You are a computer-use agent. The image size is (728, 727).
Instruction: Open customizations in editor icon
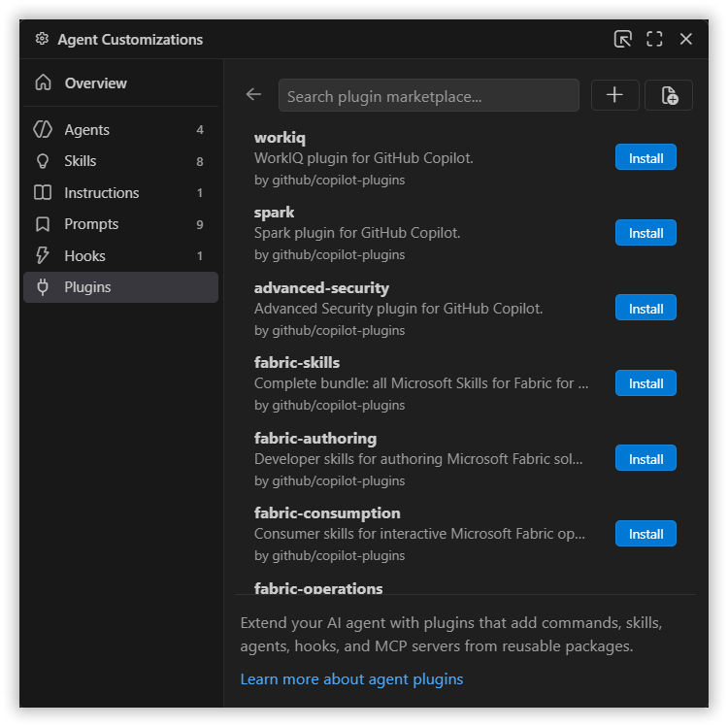click(622, 39)
